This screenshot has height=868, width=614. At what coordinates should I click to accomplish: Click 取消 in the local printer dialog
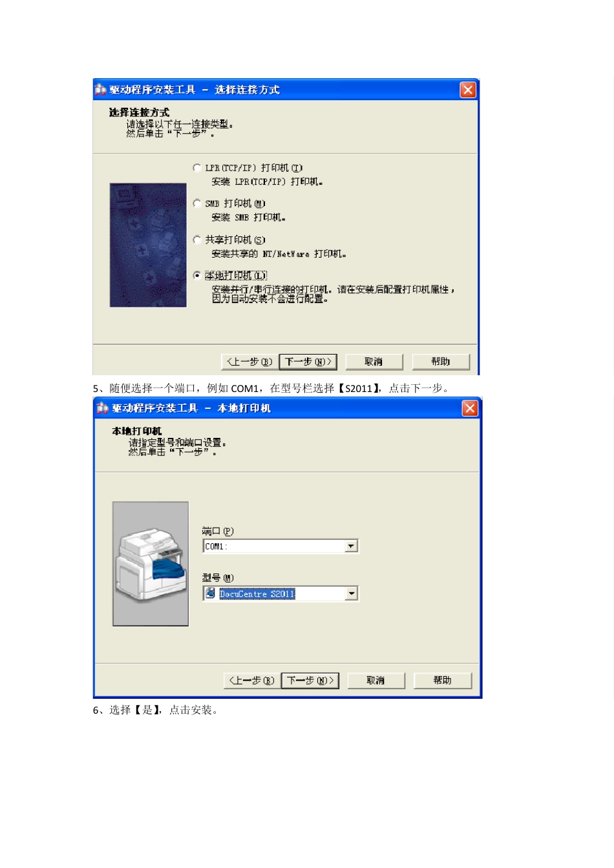376,681
